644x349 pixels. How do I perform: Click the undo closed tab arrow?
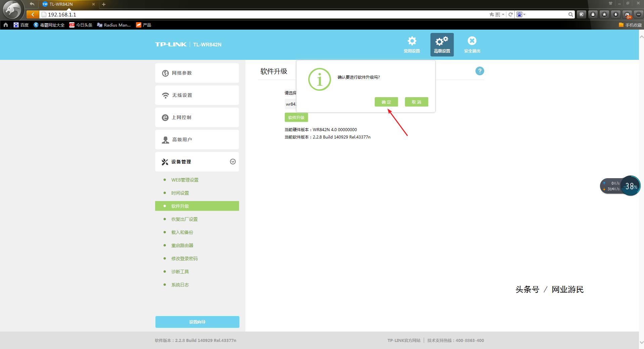pyautogui.click(x=32, y=4)
